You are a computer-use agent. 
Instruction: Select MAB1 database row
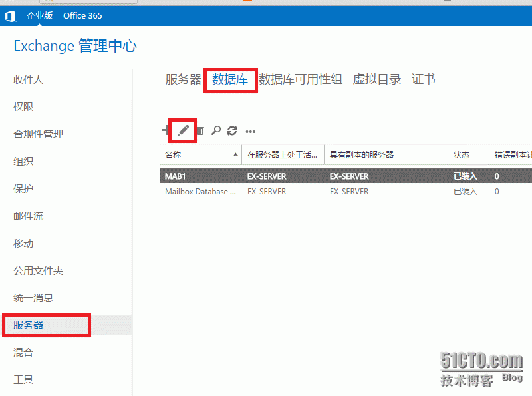(346, 176)
